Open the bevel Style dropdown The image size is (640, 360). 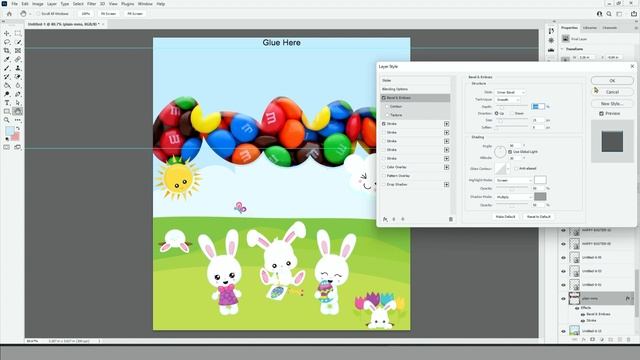(x=510, y=93)
